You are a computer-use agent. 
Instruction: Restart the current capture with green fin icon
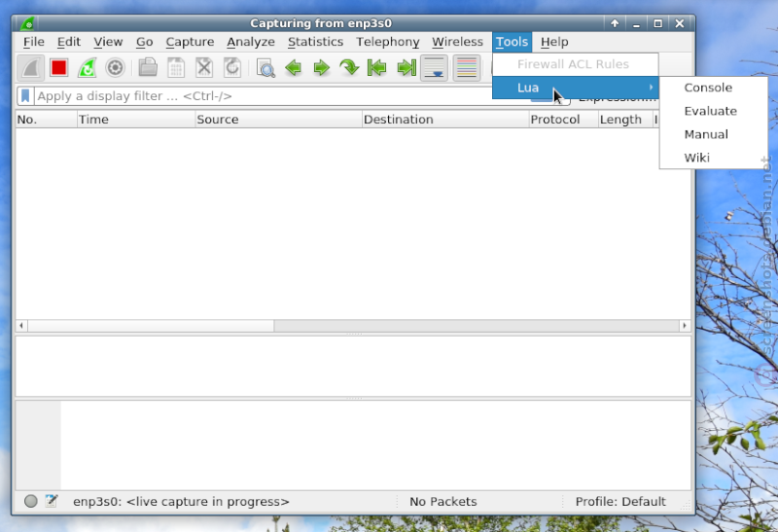coord(88,67)
